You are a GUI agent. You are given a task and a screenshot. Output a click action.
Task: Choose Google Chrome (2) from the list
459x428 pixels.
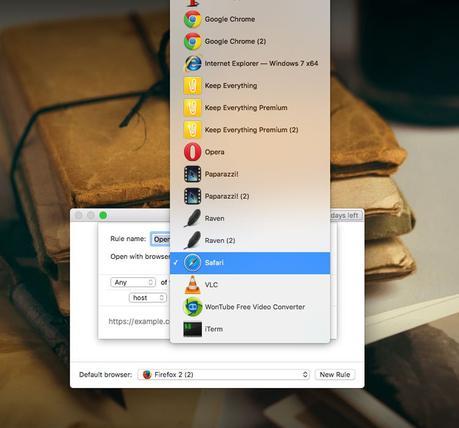pyautogui.click(x=250, y=41)
